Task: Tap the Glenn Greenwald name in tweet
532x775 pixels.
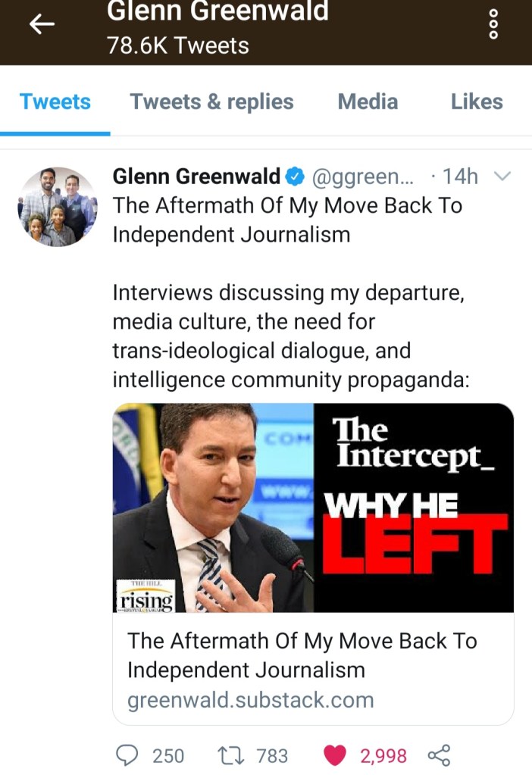Action: click(196, 177)
